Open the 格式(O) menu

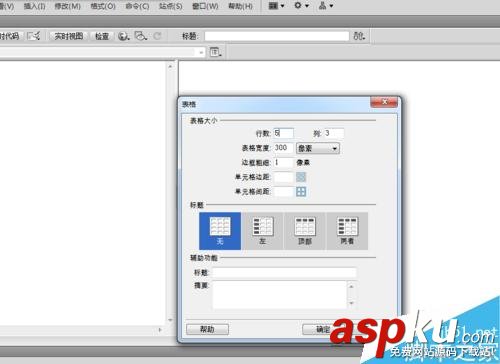[x=103, y=6]
